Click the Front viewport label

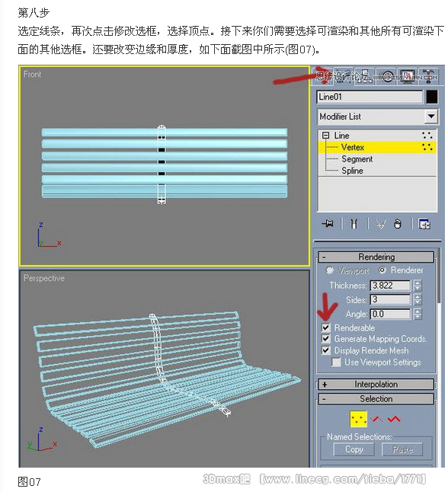pos(32,75)
